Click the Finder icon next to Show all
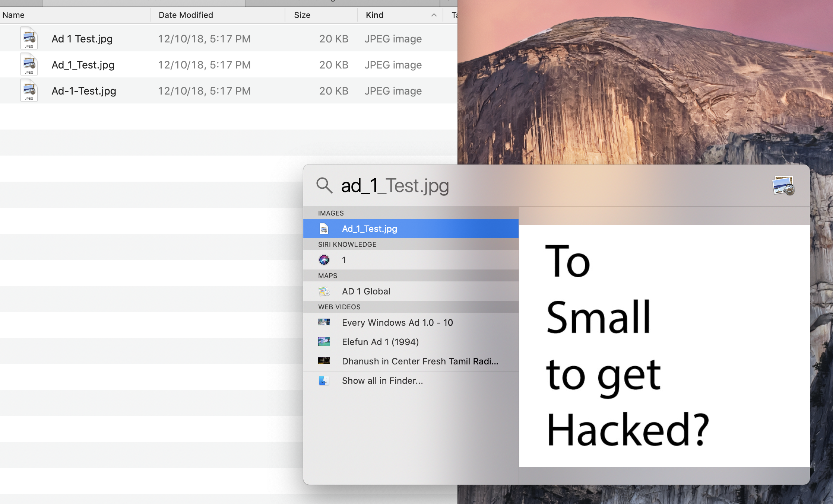The image size is (833, 504). click(324, 380)
